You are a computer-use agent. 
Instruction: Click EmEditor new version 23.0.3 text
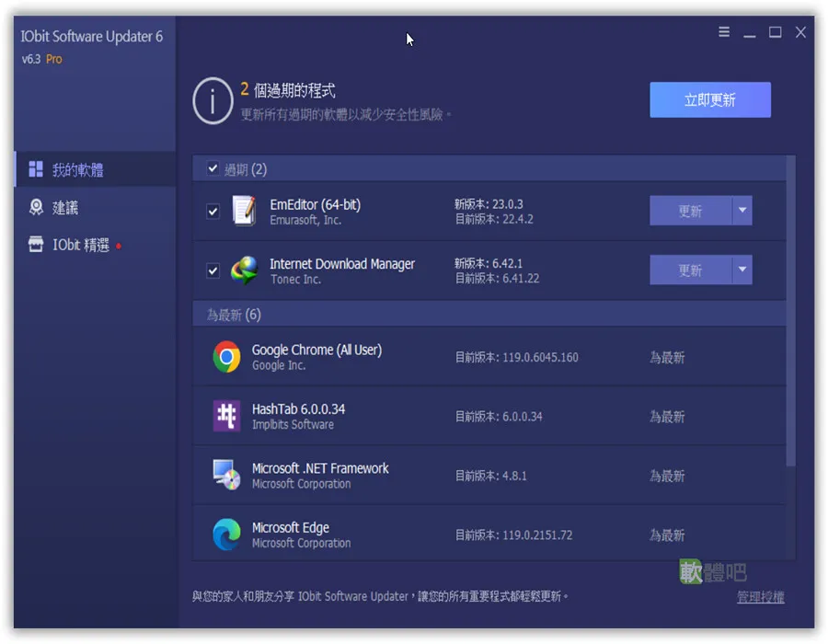tap(489, 203)
